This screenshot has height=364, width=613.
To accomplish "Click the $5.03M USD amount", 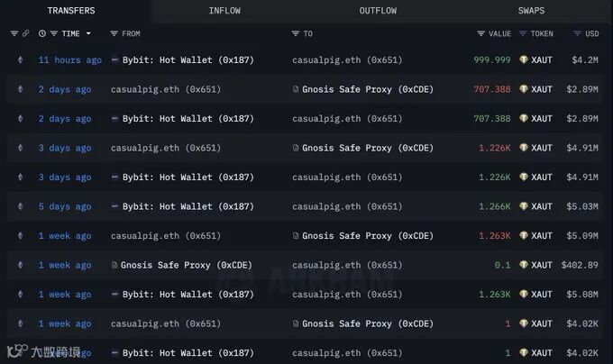I will tap(582, 206).
